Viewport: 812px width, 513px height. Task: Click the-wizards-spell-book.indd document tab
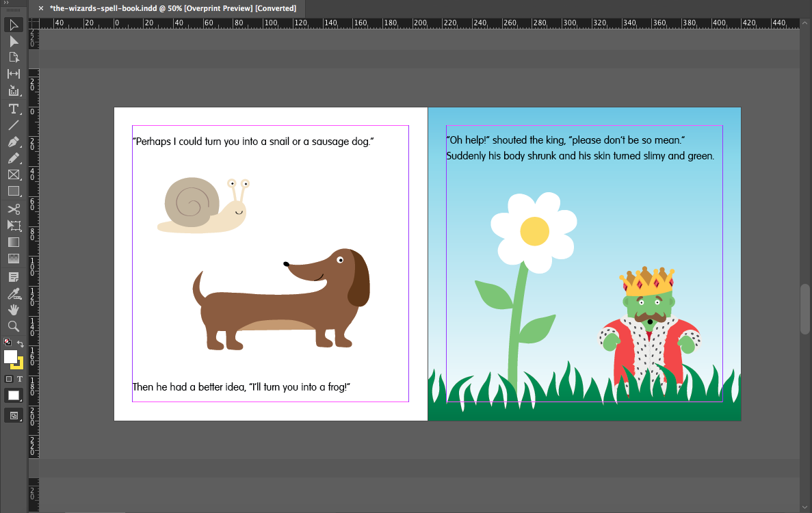pyautogui.click(x=172, y=8)
